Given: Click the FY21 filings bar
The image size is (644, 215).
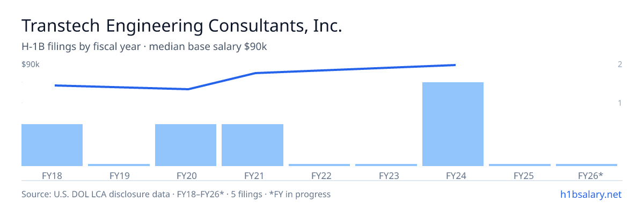Looking at the screenshot, I should pyautogui.click(x=252, y=145).
